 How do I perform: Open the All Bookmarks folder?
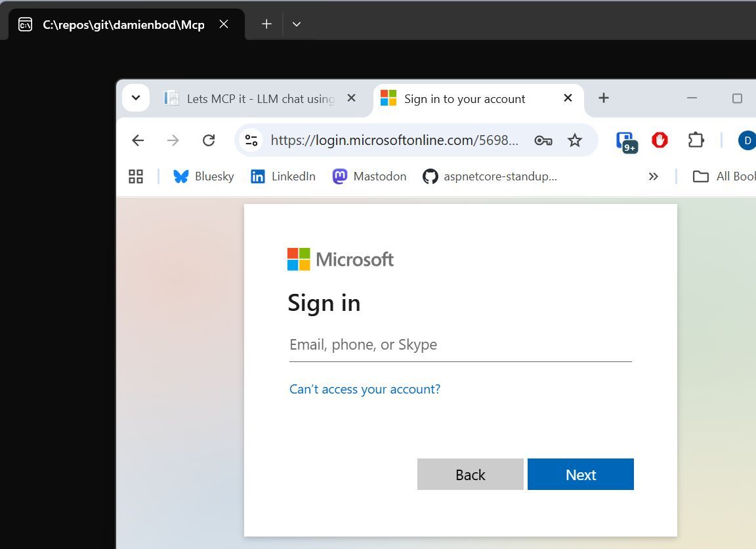point(724,176)
